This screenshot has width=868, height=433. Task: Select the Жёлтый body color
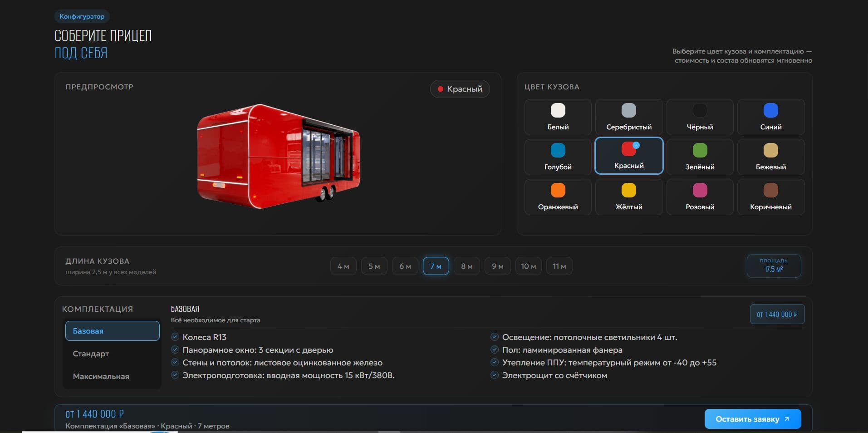click(629, 197)
